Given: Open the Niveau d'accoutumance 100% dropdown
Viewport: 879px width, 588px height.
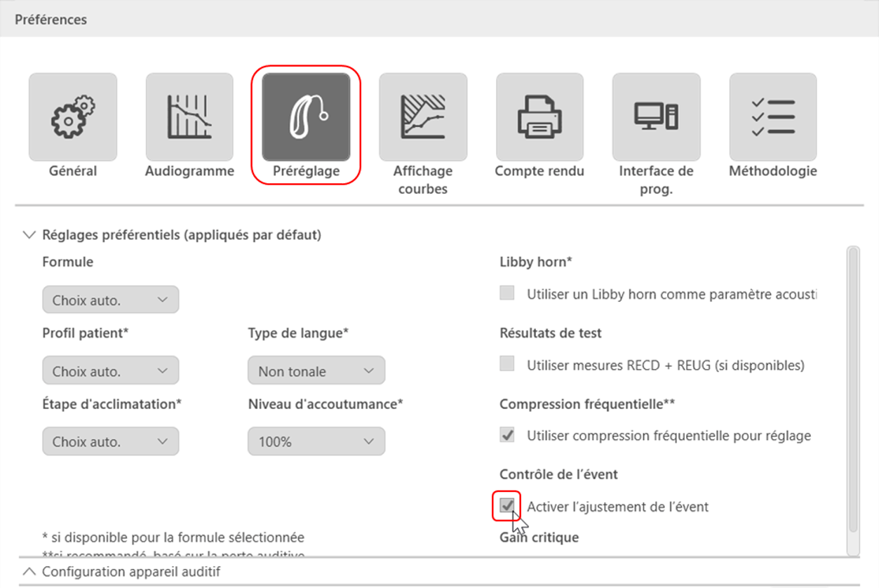Looking at the screenshot, I should pyautogui.click(x=316, y=441).
